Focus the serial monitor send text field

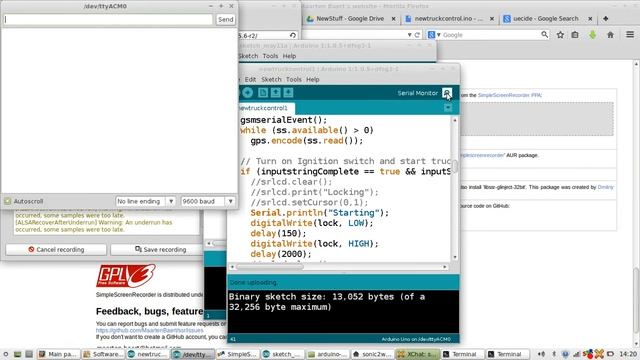click(108, 19)
